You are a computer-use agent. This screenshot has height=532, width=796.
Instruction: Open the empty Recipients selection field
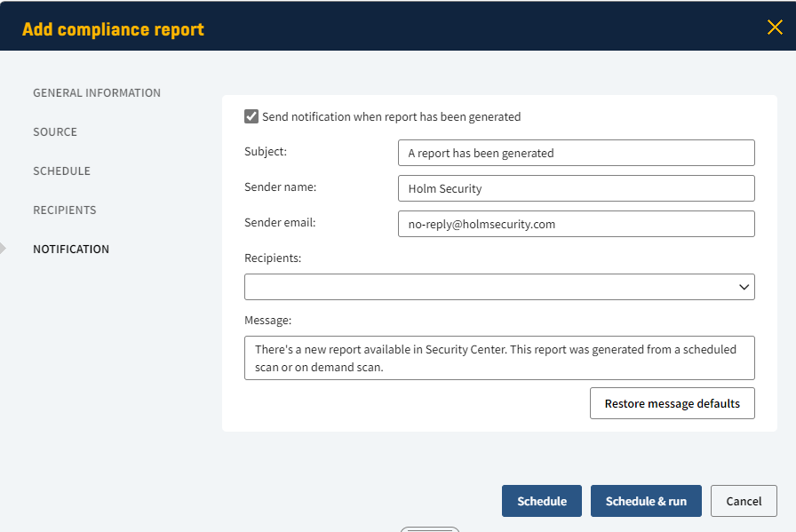point(489,287)
